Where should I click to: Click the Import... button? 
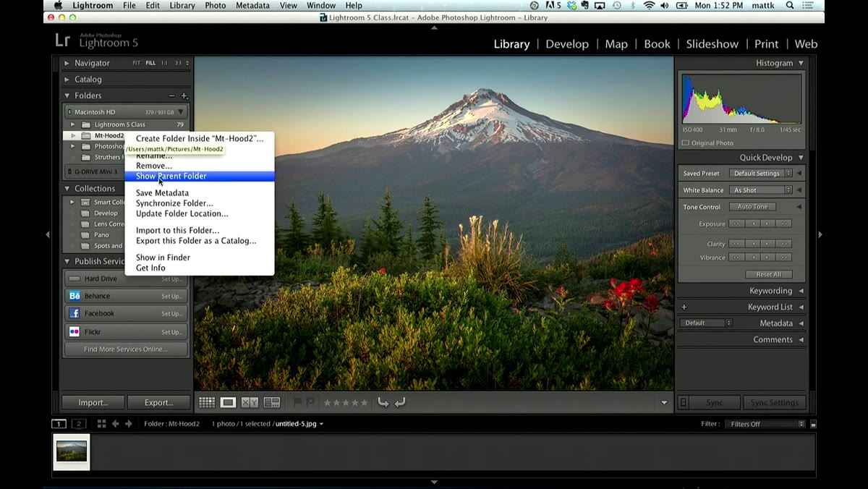[x=93, y=402]
